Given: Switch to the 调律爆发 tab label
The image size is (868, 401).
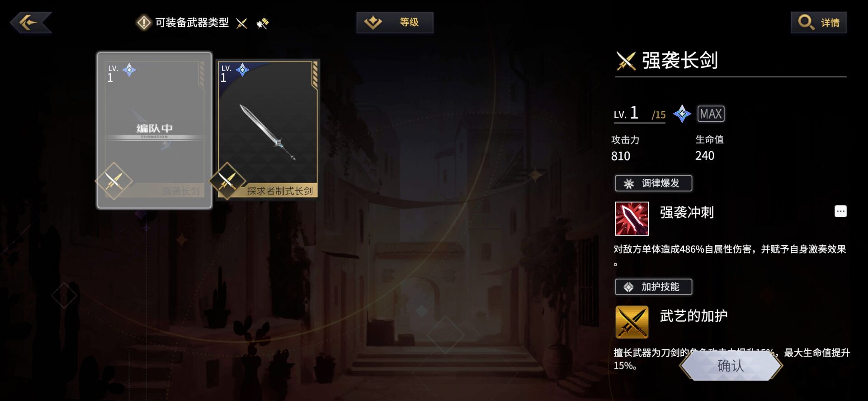Looking at the screenshot, I should pyautogui.click(x=653, y=183).
